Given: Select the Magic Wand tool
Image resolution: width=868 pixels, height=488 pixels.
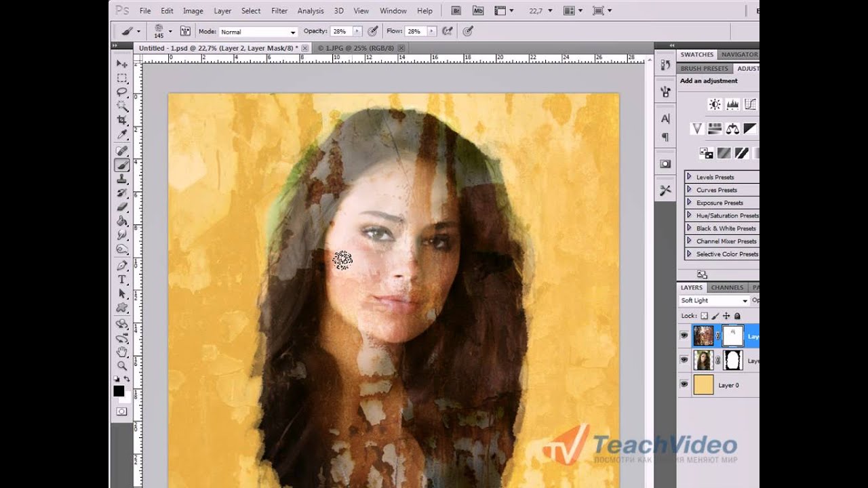Looking at the screenshot, I should (122, 106).
